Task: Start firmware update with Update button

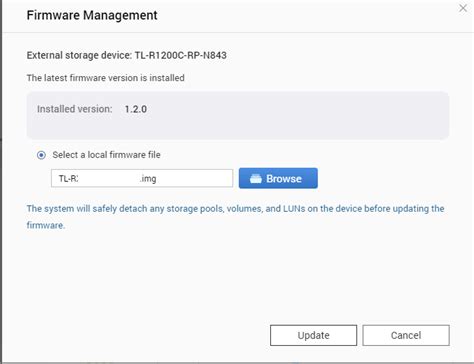Action: [x=313, y=335]
